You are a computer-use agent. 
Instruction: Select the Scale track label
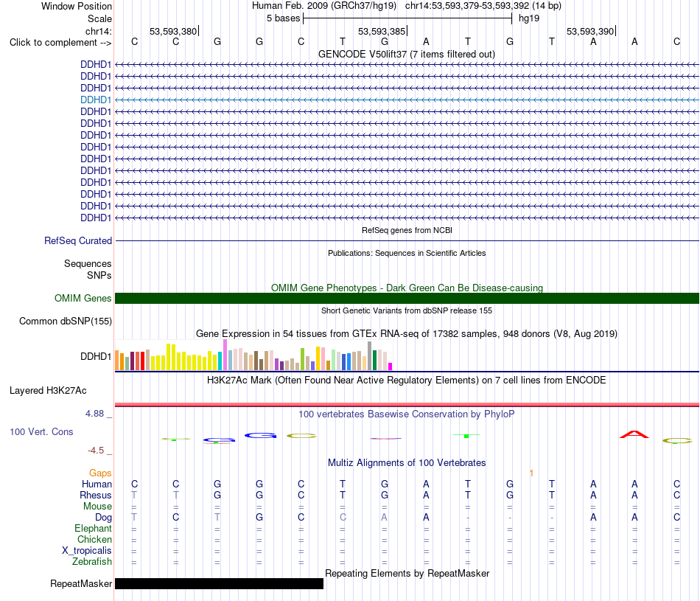pos(99,18)
